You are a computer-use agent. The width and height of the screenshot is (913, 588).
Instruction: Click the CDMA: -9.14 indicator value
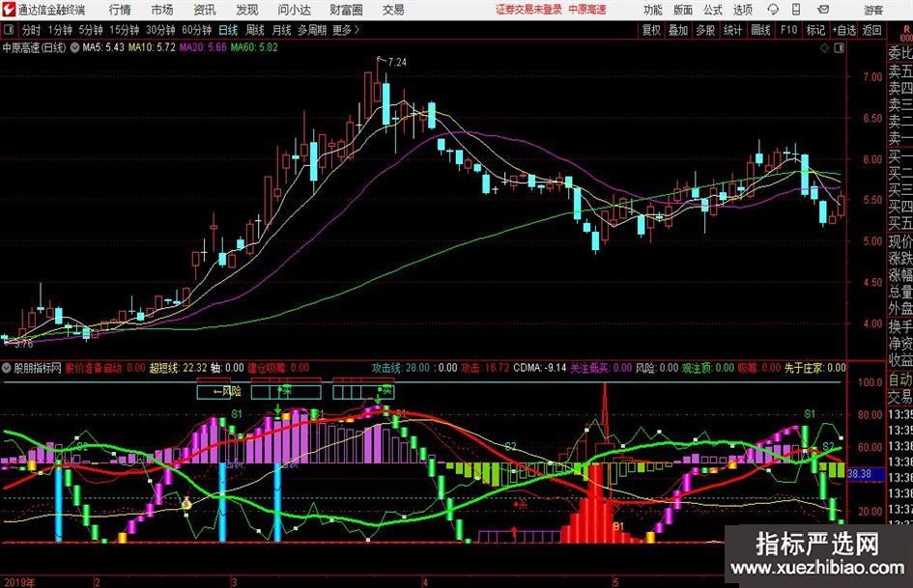(x=540, y=368)
